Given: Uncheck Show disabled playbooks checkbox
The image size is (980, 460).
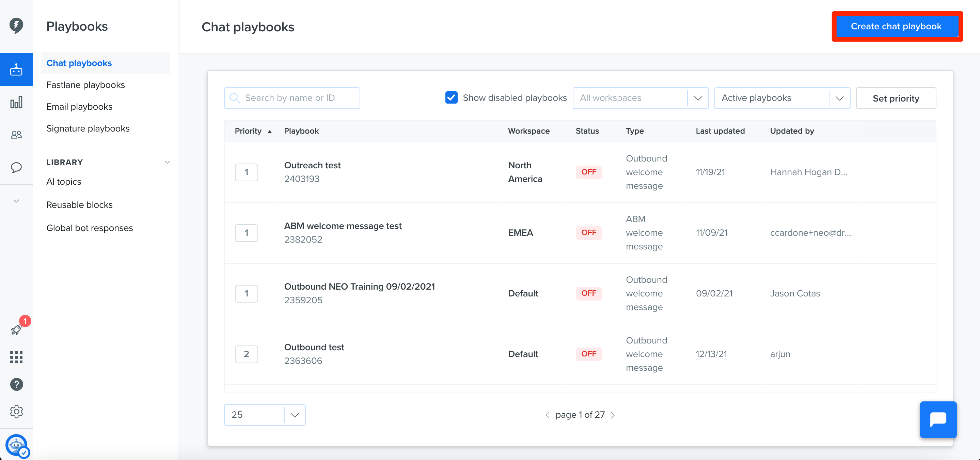Looking at the screenshot, I should tap(451, 98).
